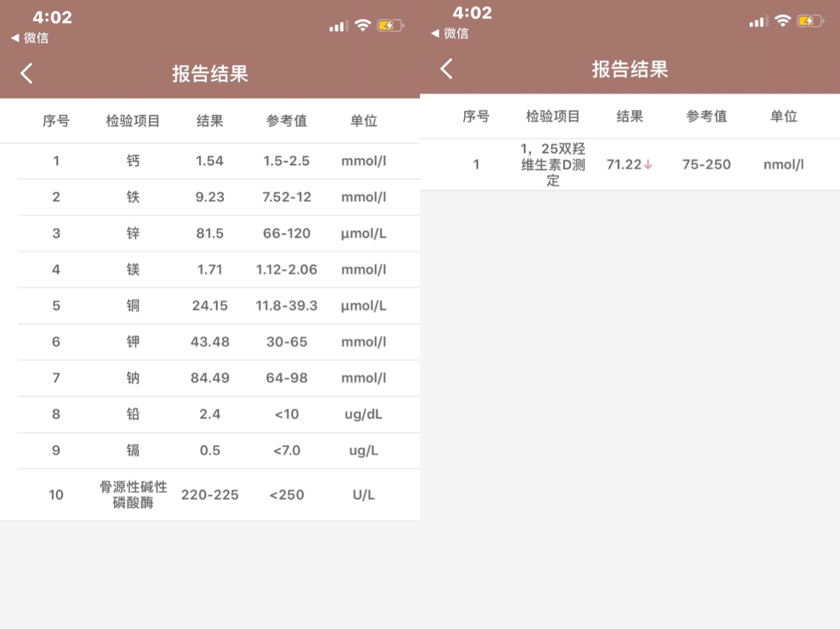The width and height of the screenshot is (840, 629).
Task: Tap the back chevron on the right report page
Action: (x=446, y=68)
